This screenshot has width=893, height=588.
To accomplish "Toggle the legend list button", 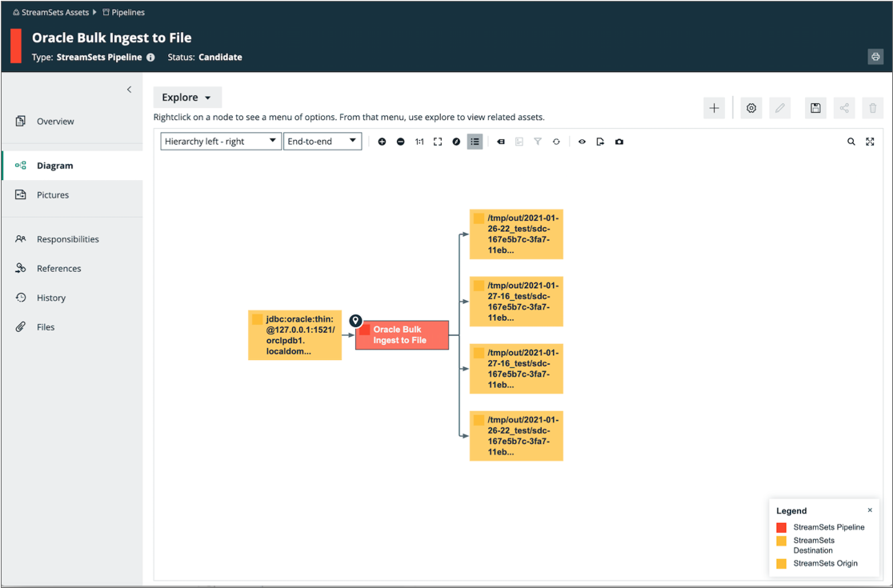I will pos(475,142).
